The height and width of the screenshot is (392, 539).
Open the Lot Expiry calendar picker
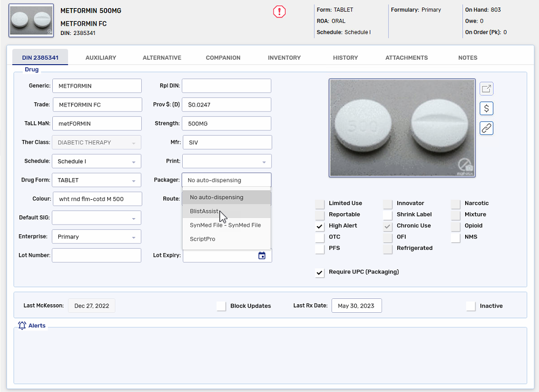tap(262, 255)
